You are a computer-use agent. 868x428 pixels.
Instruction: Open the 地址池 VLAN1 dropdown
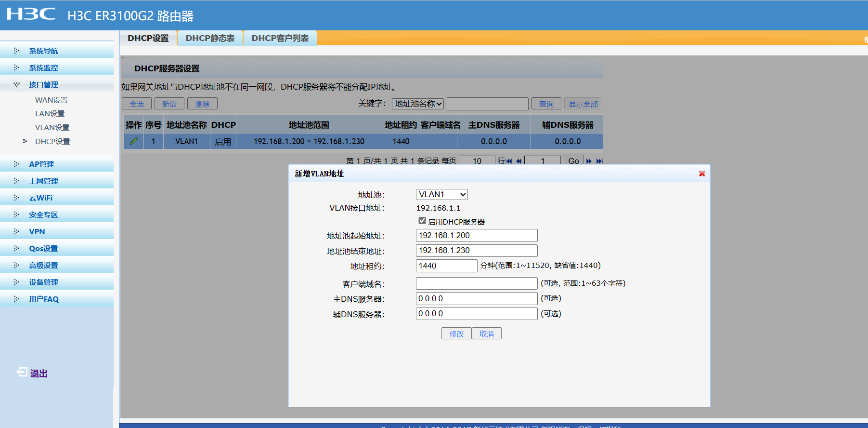[442, 194]
